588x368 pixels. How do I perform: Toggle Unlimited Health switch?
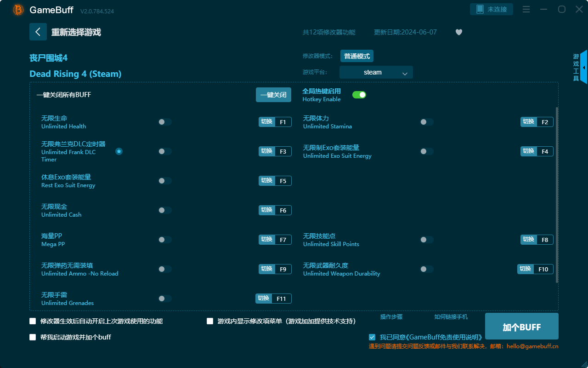[165, 122]
